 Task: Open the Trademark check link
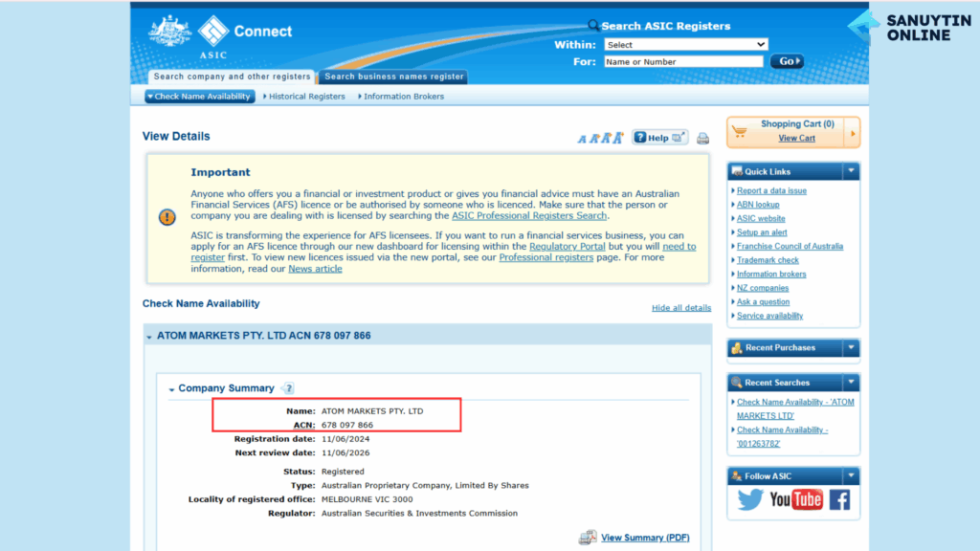point(768,260)
